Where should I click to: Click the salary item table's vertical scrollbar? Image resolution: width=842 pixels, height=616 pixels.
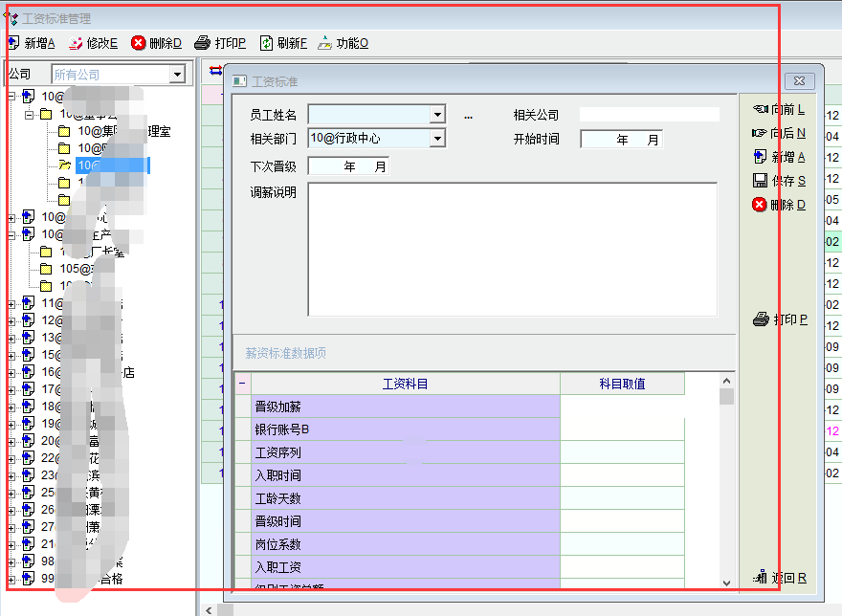coord(726,478)
